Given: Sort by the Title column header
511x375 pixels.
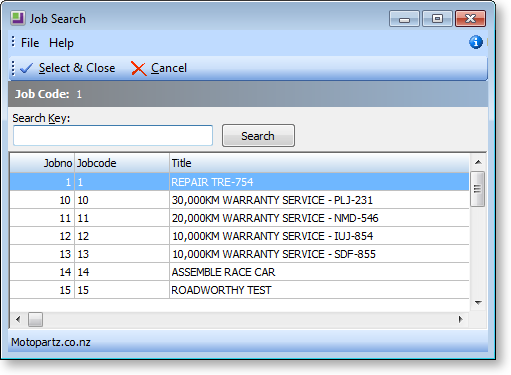Looking at the screenshot, I should tap(319, 163).
